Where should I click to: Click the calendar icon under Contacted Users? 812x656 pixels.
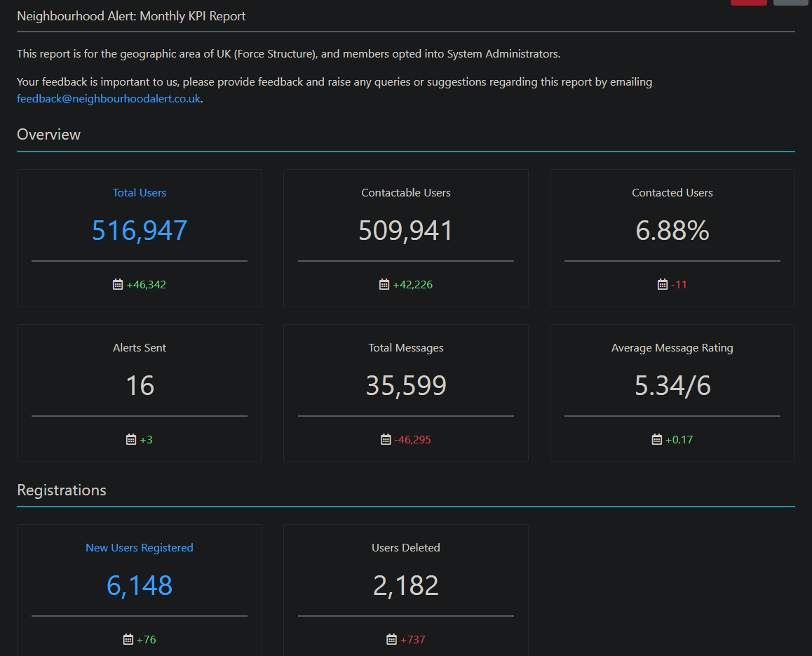pyautogui.click(x=663, y=285)
